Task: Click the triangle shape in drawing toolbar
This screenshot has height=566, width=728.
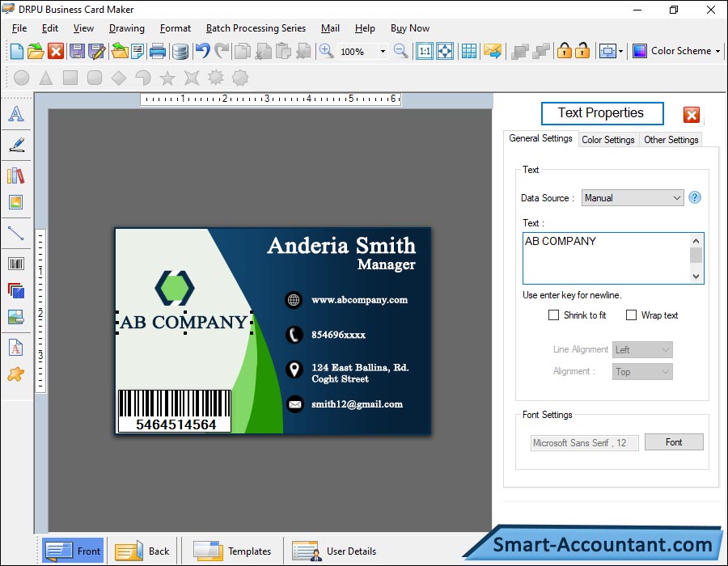Action: click(x=45, y=78)
